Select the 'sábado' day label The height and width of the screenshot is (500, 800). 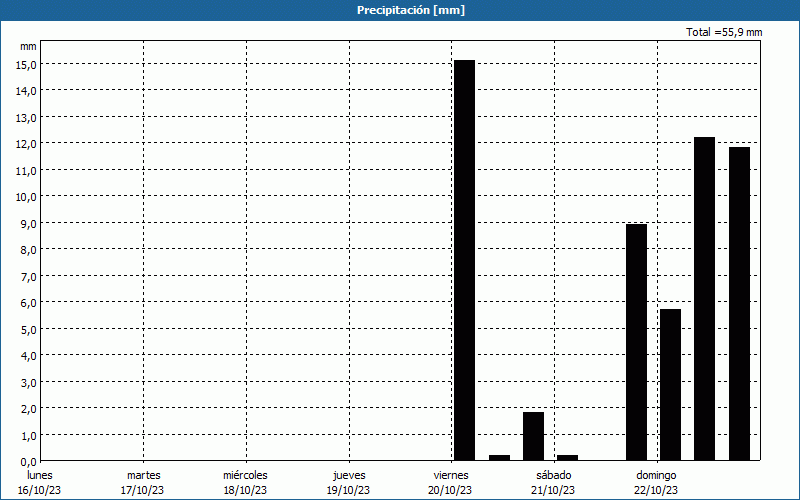click(x=554, y=475)
